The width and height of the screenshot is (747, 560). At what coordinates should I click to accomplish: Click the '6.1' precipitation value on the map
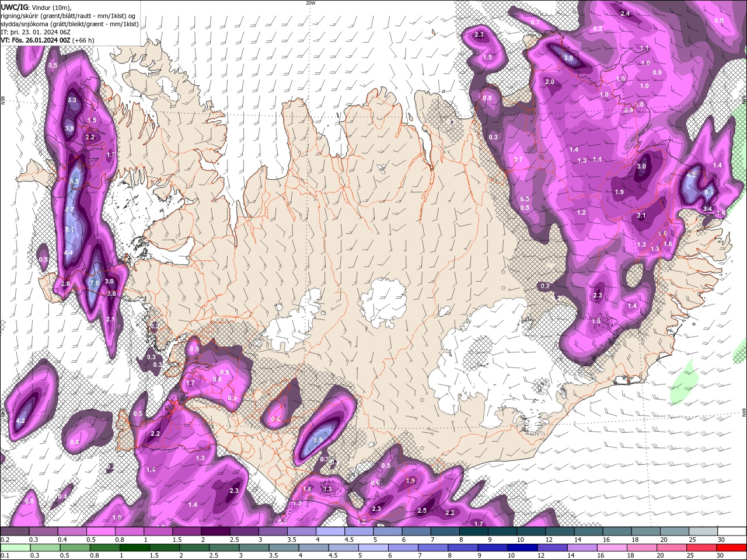coord(709,192)
